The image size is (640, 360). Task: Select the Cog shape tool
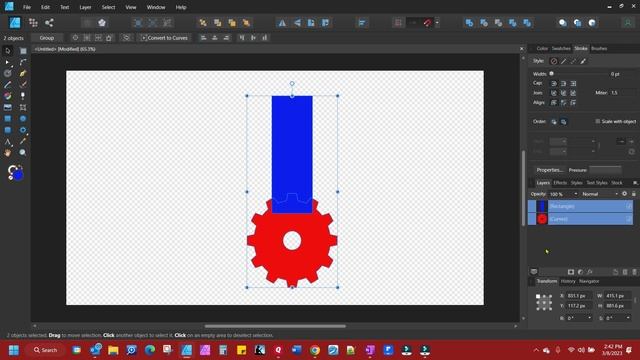pyautogui.click(x=23, y=130)
